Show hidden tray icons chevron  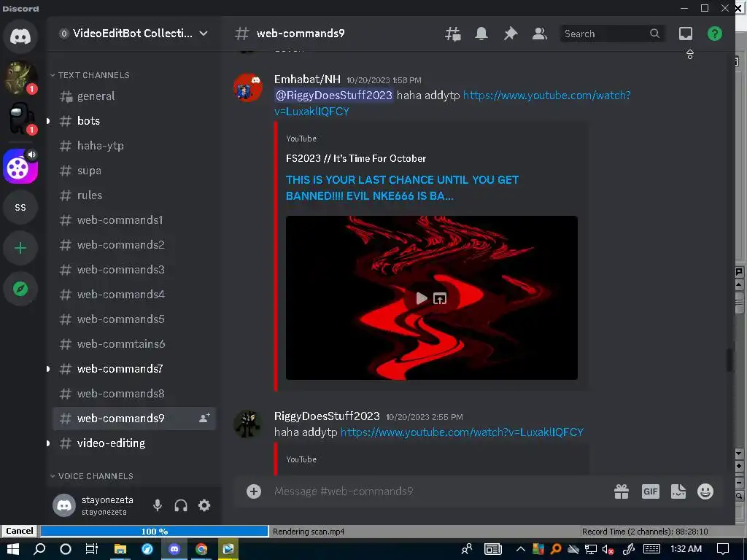pyautogui.click(x=521, y=549)
